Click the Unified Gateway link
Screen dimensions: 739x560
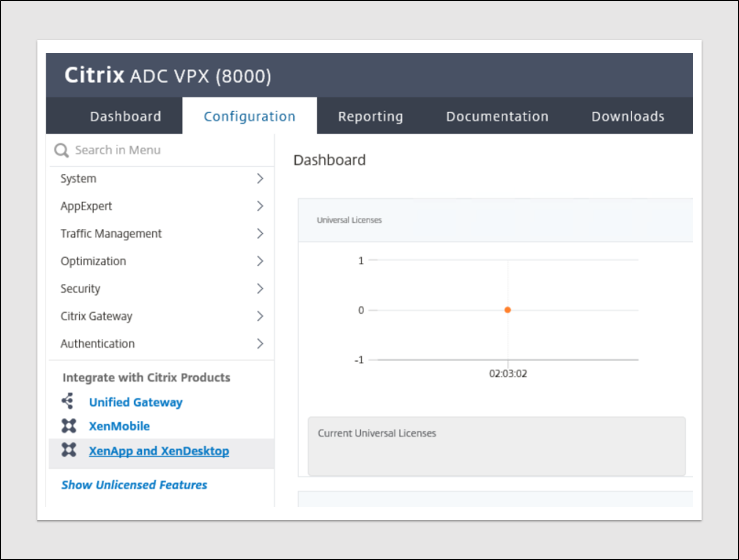[x=136, y=403]
